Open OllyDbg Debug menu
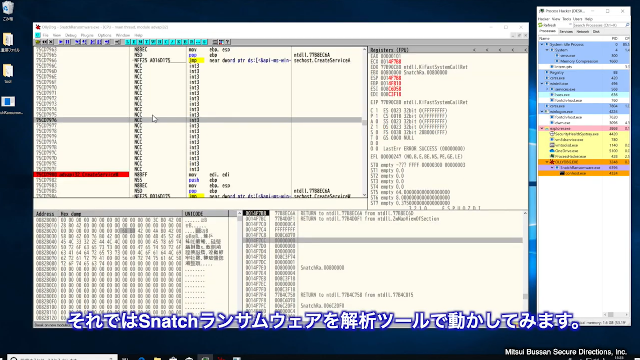 71,36
